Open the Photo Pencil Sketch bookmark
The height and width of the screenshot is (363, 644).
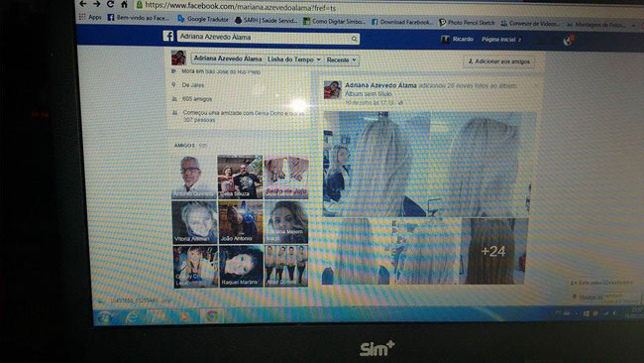467,23
